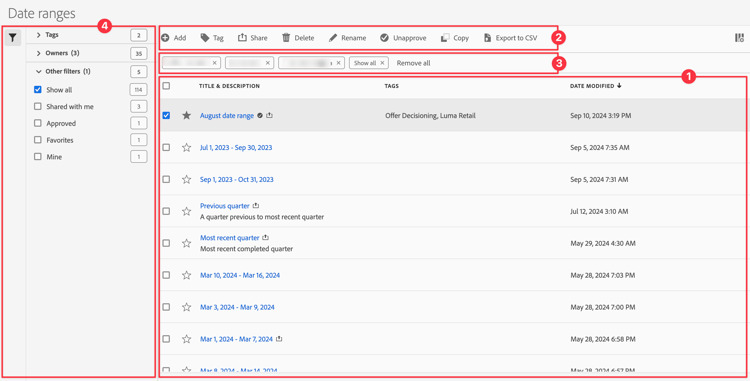The image size is (750, 381).
Task: Open the Mar 10, 2024 - Mar 16, 2024 link
Action: pos(240,275)
